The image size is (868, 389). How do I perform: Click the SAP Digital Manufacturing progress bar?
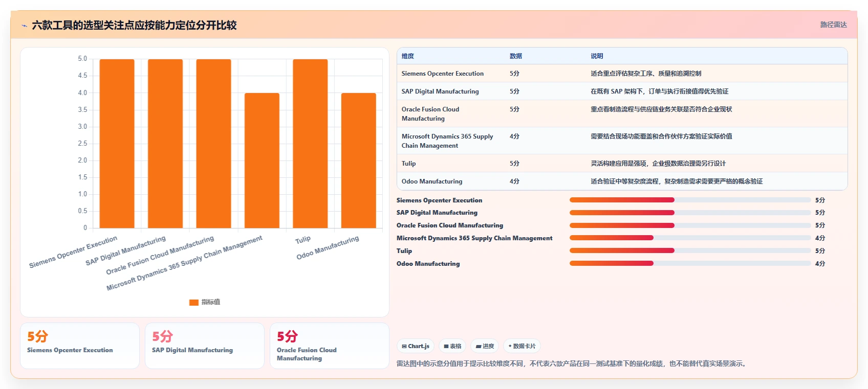pyautogui.click(x=690, y=213)
